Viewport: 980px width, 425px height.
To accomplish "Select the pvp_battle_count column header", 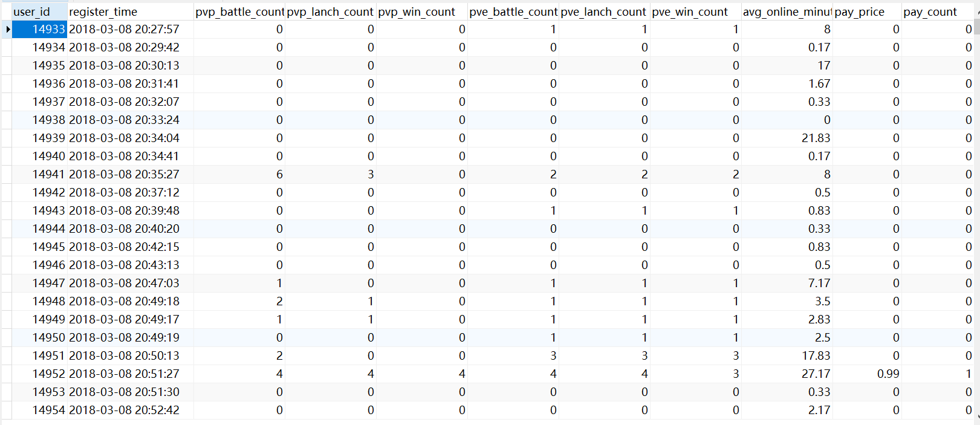I will 239,11.
